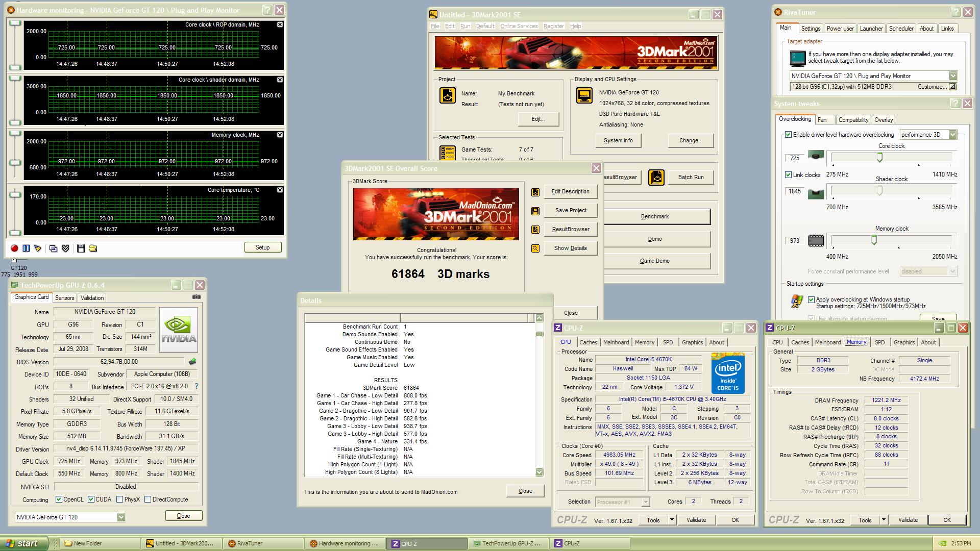The height and width of the screenshot is (551, 980).
Task: Open Processor #1 selection dropdown
Action: click(645, 502)
